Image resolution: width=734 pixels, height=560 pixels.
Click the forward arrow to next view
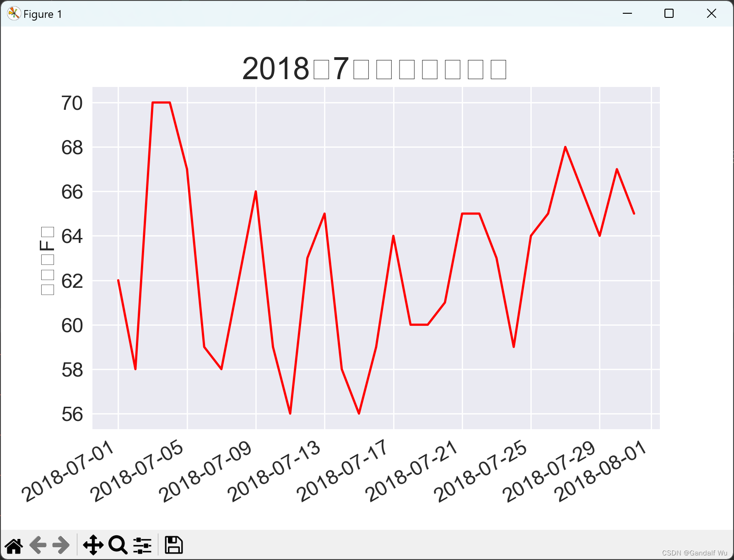tap(61, 545)
